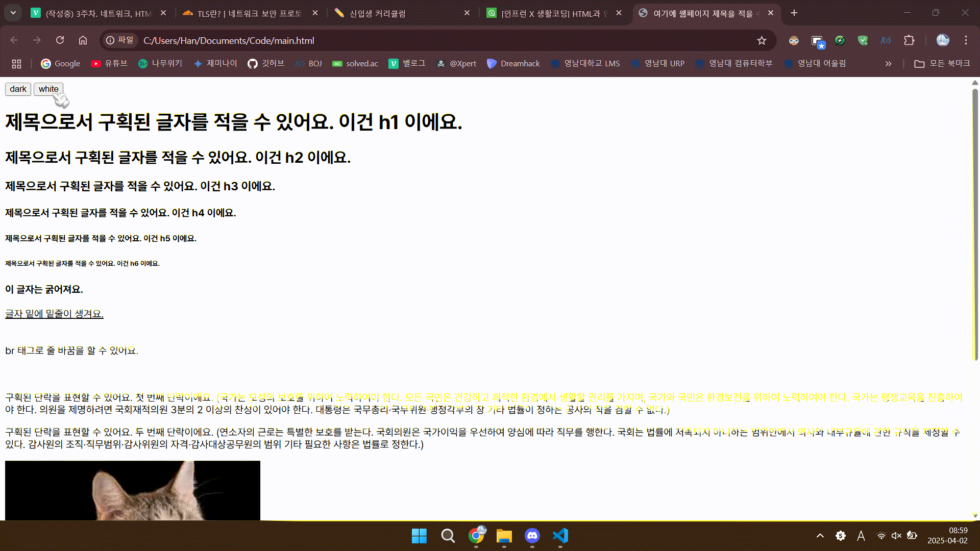Open the extensions puzzle icon

click(909, 40)
